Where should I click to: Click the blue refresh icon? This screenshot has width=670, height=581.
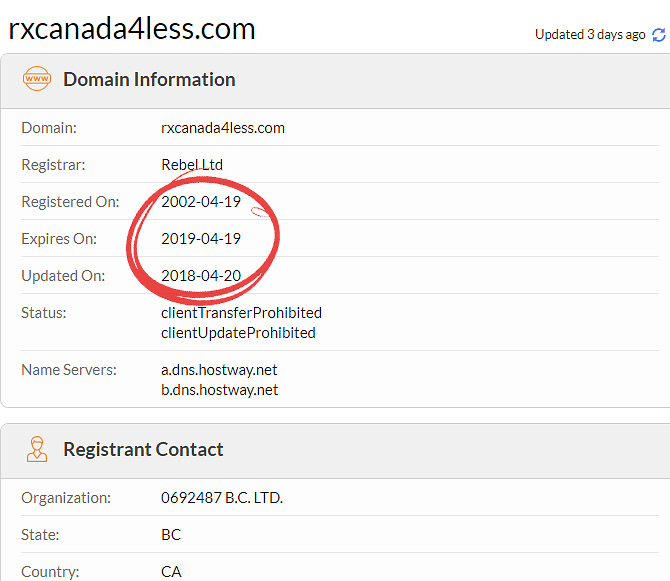click(x=658, y=35)
